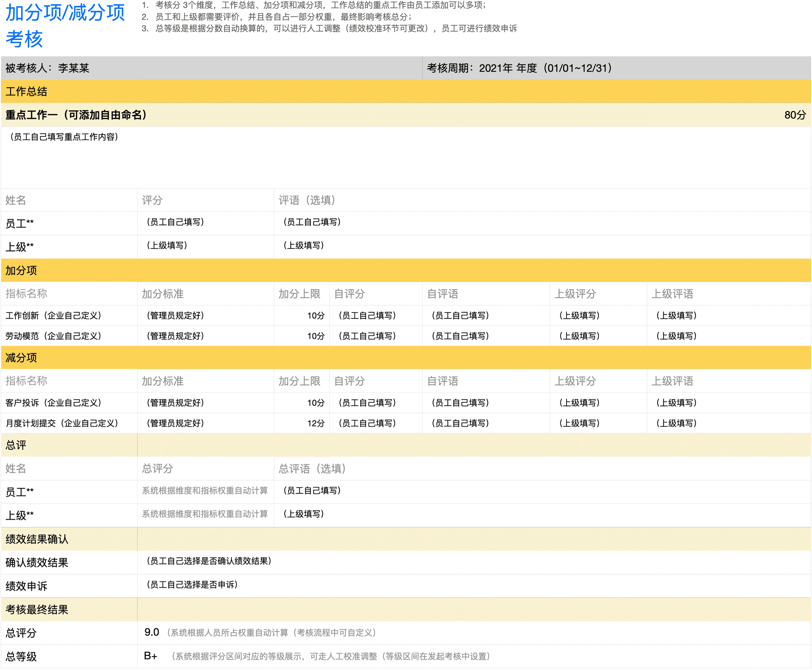Click the 工作总结 section header
This screenshot has height=670, width=812.
coord(406,91)
